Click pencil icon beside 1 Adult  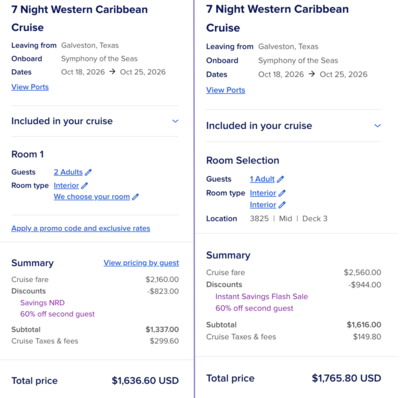click(281, 179)
